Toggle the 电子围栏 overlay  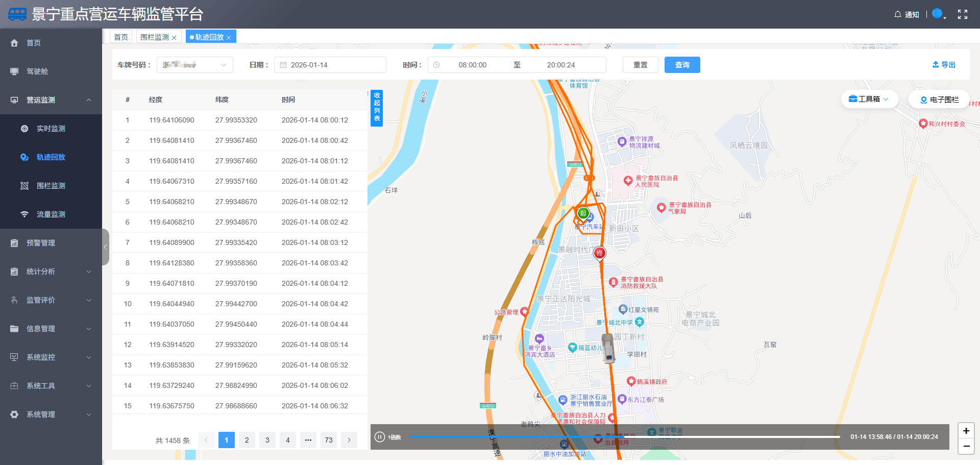click(x=939, y=100)
